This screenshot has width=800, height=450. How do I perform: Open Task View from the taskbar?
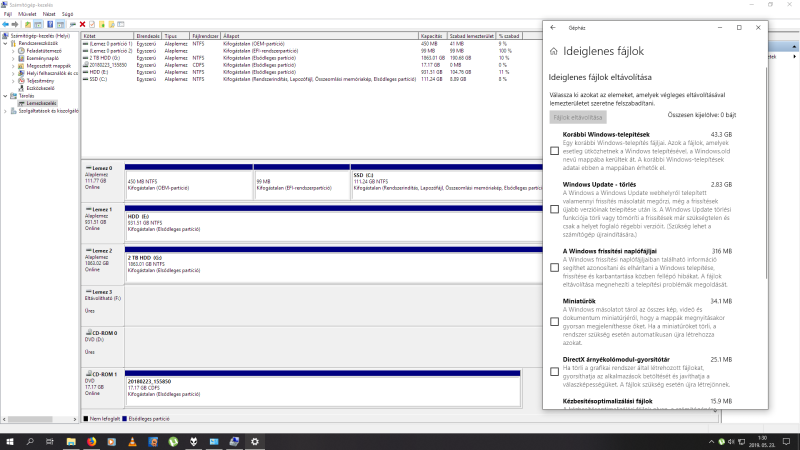point(49,441)
